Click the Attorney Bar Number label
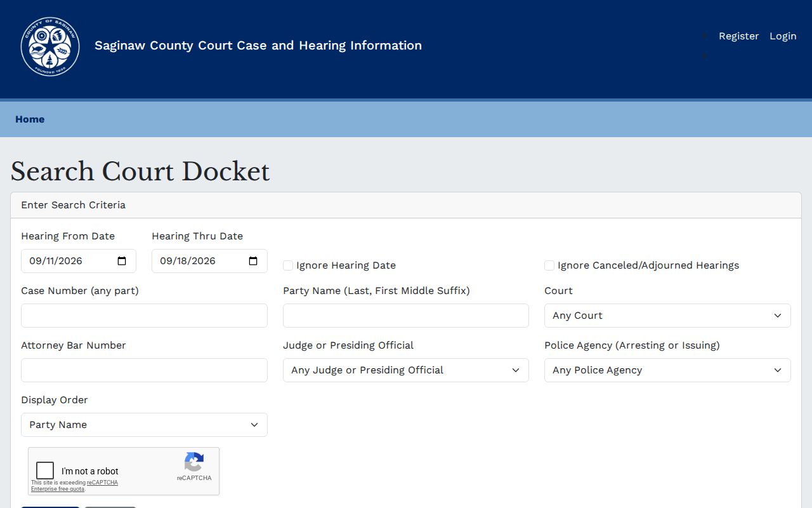Image resolution: width=812 pixels, height=508 pixels. (x=74, y=345)
